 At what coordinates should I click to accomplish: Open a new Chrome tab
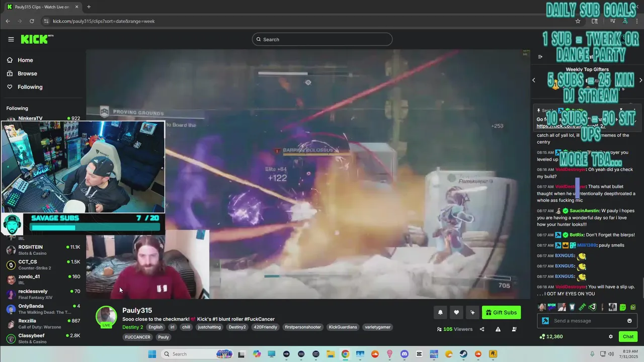pos(89,7)
